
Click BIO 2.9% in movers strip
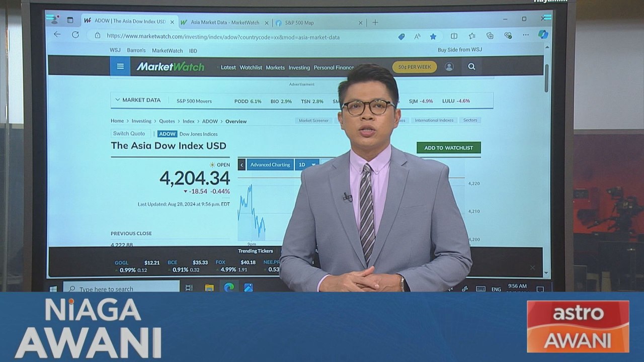[281, 101]
